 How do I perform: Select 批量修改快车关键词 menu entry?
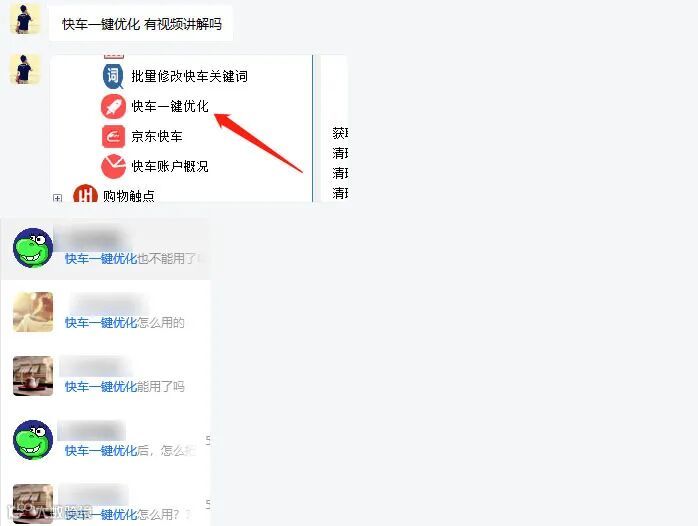189,76
